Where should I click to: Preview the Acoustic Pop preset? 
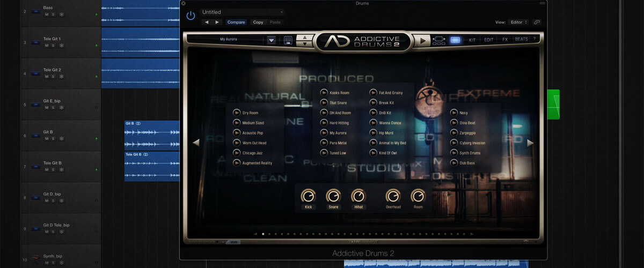[x=236, y=133]
